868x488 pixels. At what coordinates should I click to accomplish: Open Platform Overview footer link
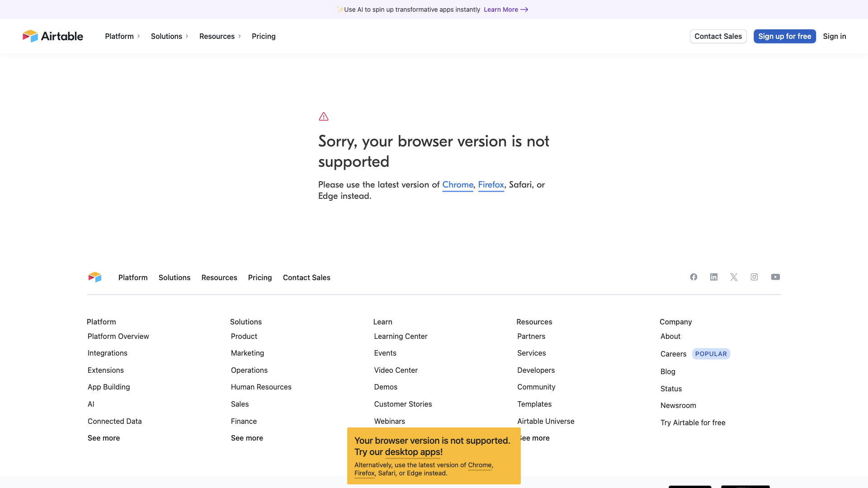118,336
